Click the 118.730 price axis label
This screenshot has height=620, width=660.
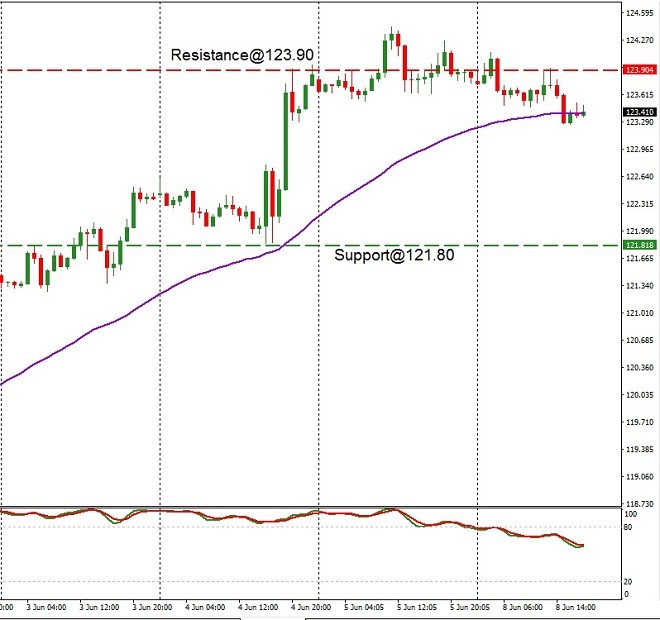pos(640,504)
